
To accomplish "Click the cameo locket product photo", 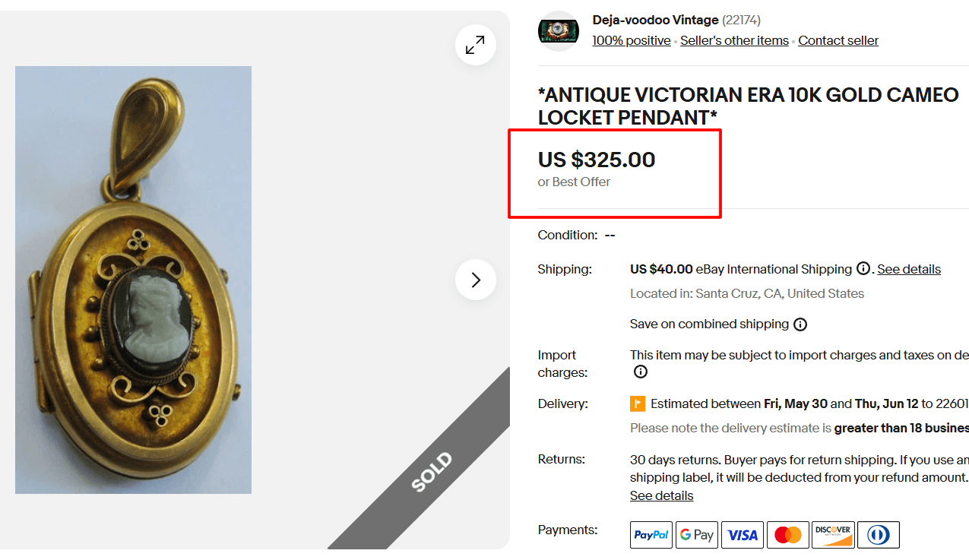I will click(134, 280).
